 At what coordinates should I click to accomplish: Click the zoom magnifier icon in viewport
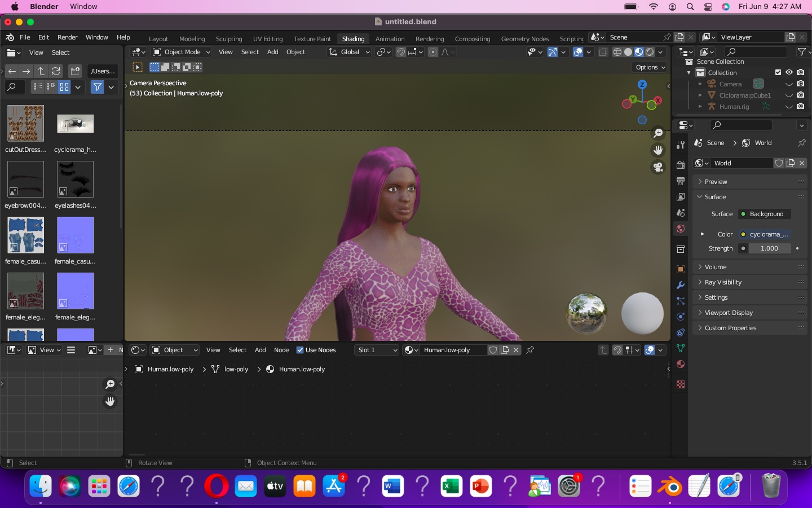(657, 134)
